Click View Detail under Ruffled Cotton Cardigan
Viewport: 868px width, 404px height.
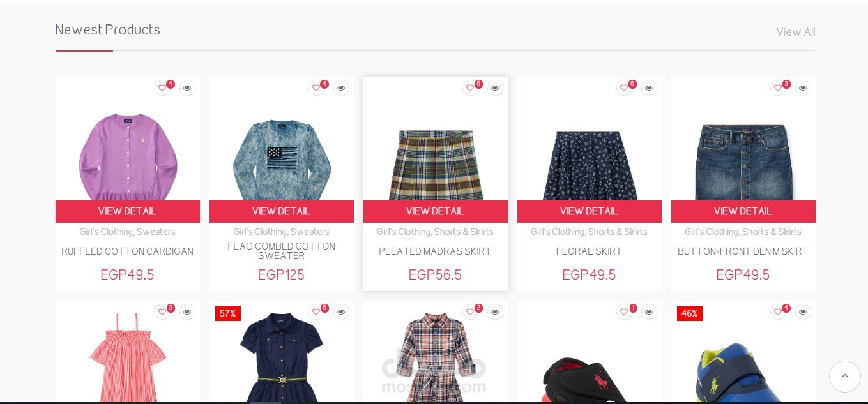127,211
